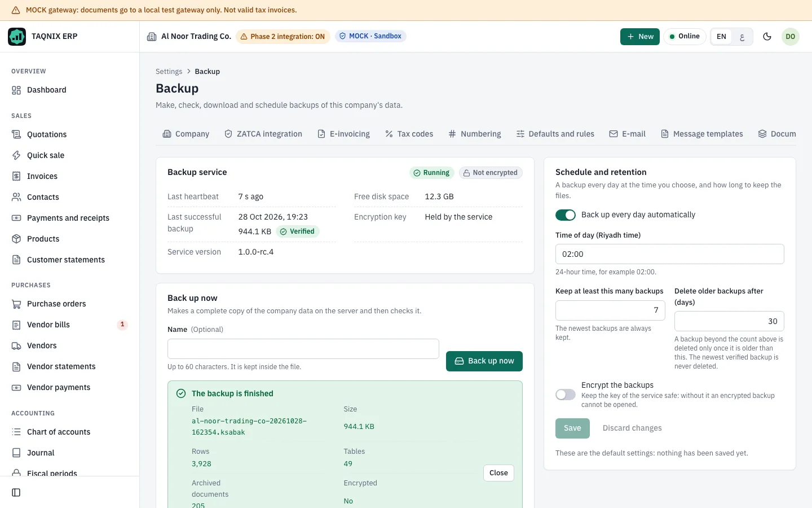
Task: Enable the Encrypt the backups toggle
Action: coord(566,395)
